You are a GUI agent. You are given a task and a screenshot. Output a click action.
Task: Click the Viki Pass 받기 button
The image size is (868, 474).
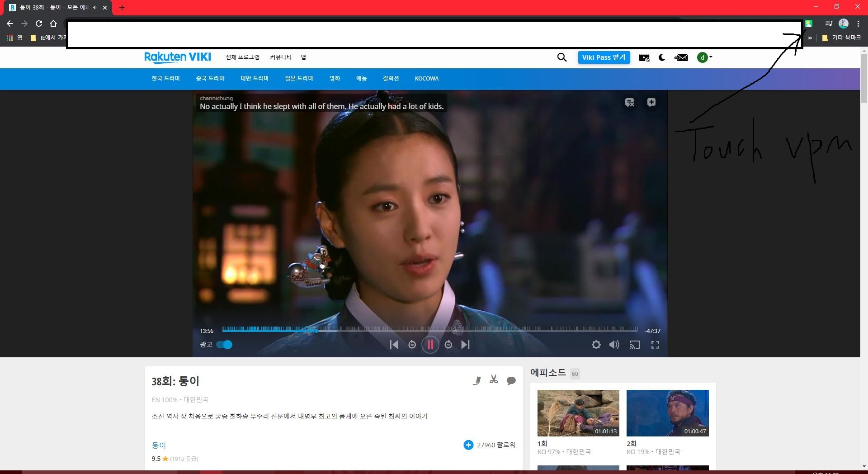click(604, 57)
